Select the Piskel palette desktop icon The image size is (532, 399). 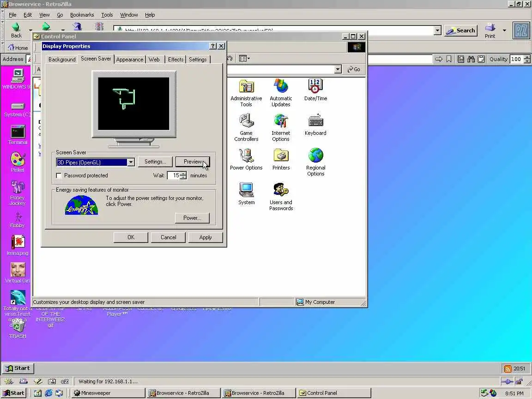click(x=18, y=162)
